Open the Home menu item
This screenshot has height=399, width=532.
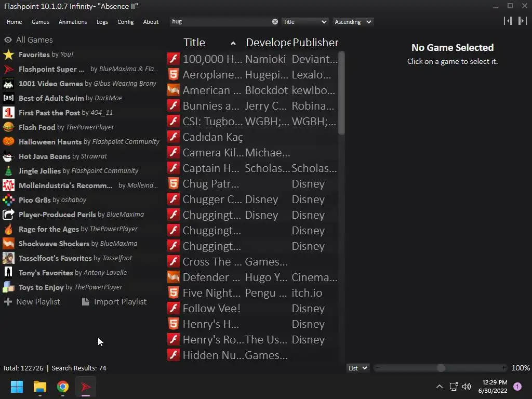pyautogui.click(x=14, y=22)
